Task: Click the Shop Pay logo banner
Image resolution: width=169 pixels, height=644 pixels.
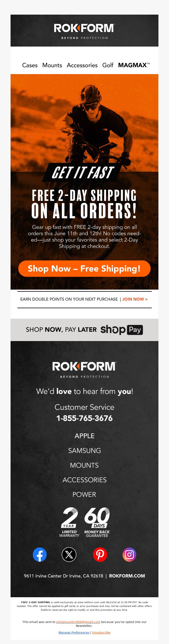Action: 84,330
